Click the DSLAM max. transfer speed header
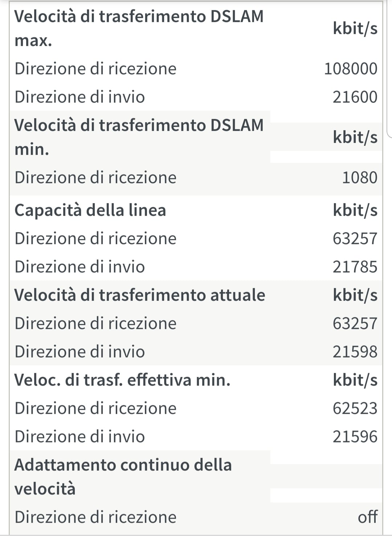The width and height of the screenshot is (392, 536). point(139,28)
